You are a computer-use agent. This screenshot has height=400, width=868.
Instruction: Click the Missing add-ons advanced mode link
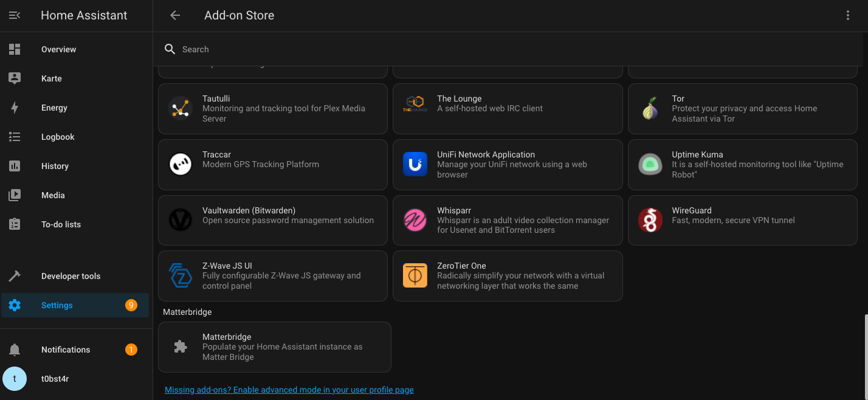coord(289,390)
